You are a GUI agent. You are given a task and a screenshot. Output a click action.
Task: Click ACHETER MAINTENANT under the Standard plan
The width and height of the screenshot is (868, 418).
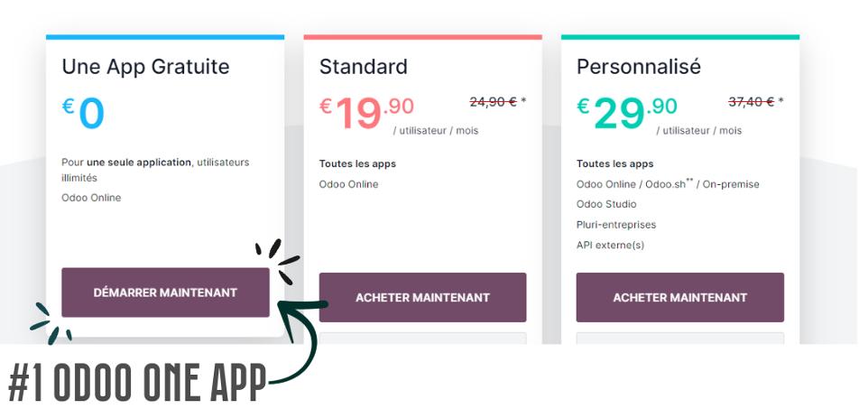[422, 297]
